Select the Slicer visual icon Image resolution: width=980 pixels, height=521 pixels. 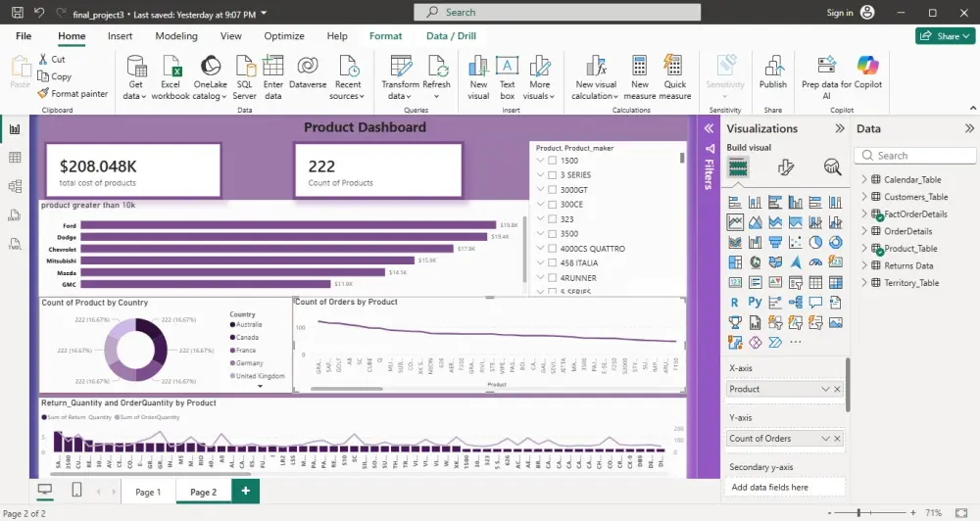point(795,282)
